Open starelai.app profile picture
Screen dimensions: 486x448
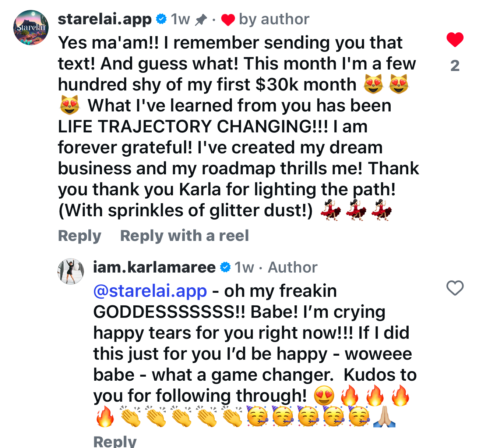click(31, 28)
